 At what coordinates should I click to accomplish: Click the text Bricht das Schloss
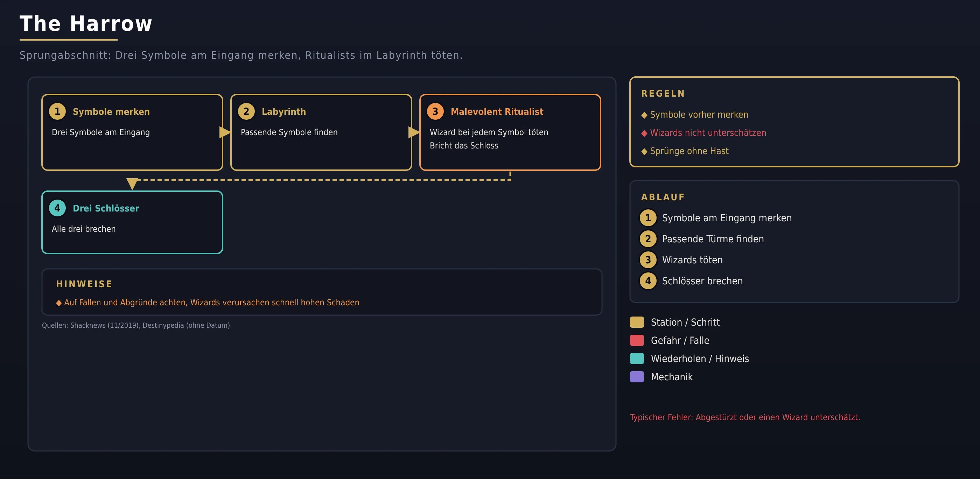tap(464, 146)
